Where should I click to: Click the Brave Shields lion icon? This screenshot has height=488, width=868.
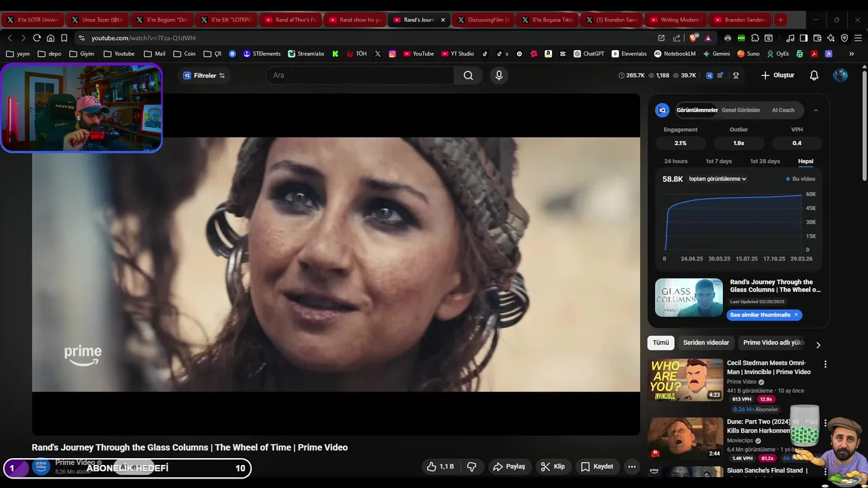pyautogui.click(x=693, y=38)
